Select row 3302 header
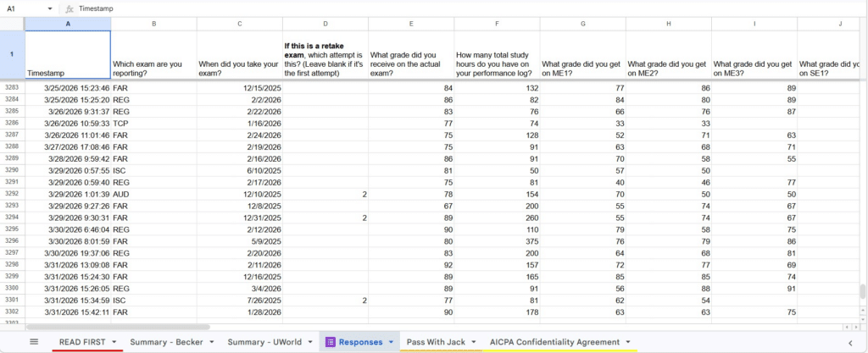Viewport: 868px width, 353px height. [12, 312]
